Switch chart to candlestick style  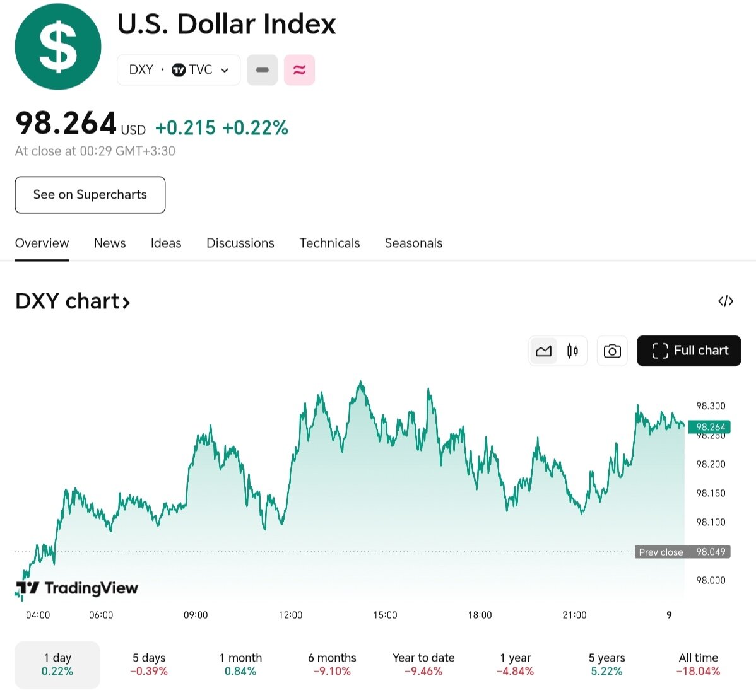(572, 351)
